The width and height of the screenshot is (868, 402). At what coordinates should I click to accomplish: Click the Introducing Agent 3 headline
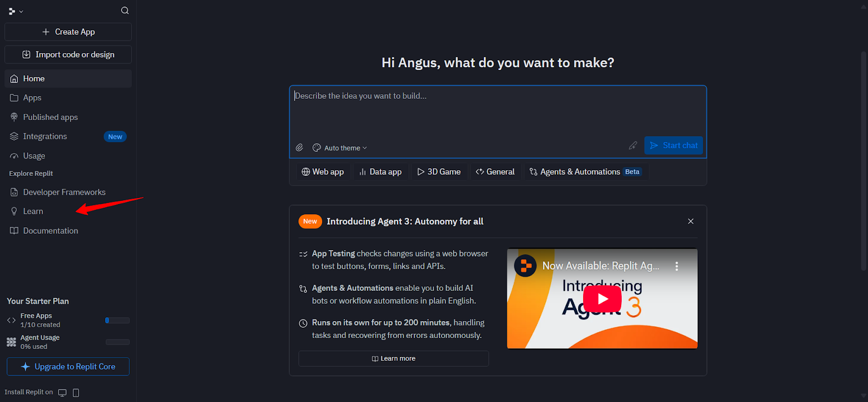click(x=405, y=221)
